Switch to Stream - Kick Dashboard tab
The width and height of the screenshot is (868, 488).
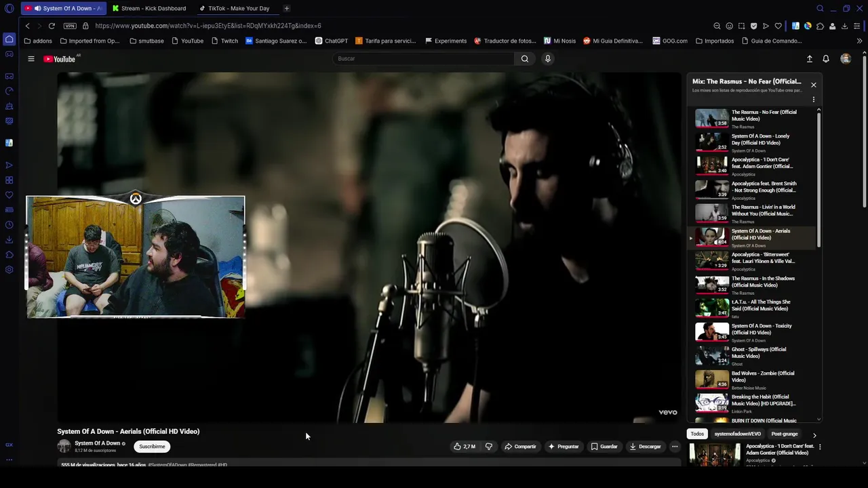pyautogui.click(x=149, y=8)
